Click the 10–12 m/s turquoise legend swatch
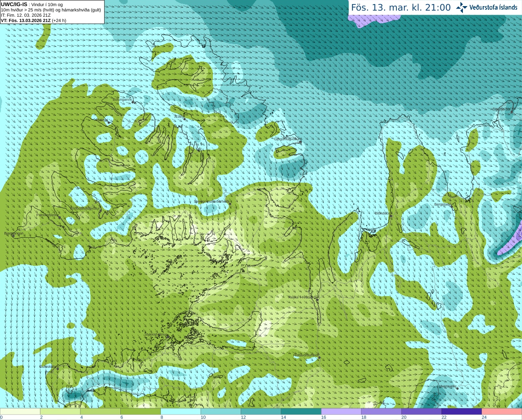Image resolution: width=522 pixels, height=420 pixels. click(x=221, y=411)
